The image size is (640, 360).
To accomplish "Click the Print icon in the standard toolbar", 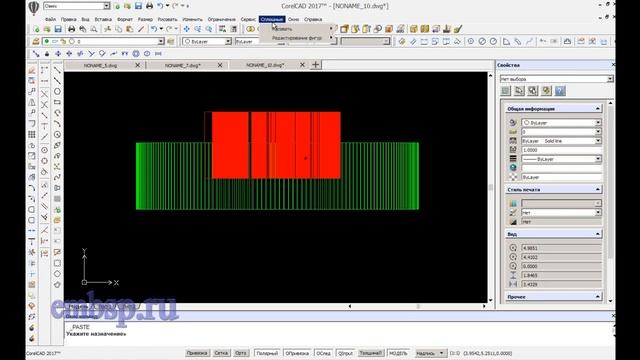I will pos(71,29).
